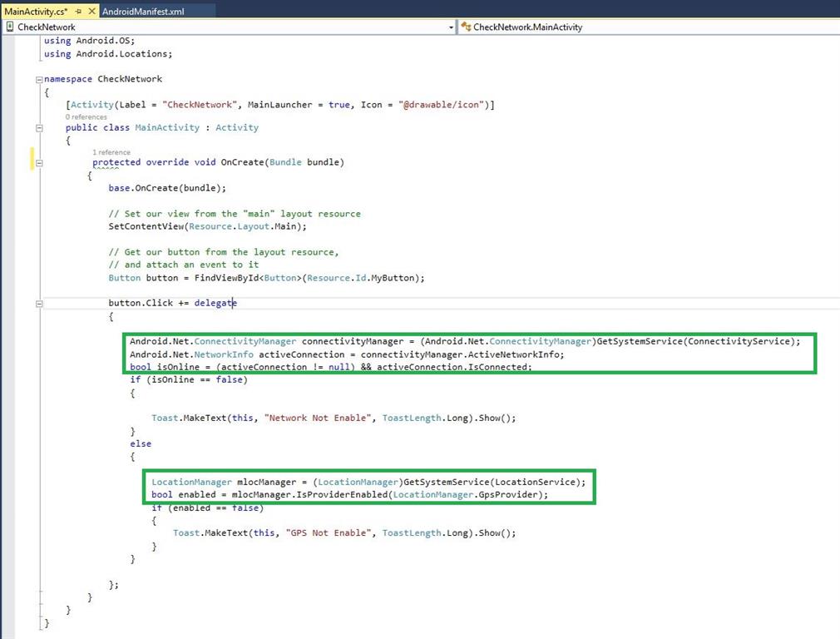Click the 'delegate' keyword
Image resolution: width=840 pixels, height=639 pixels.
215,303
